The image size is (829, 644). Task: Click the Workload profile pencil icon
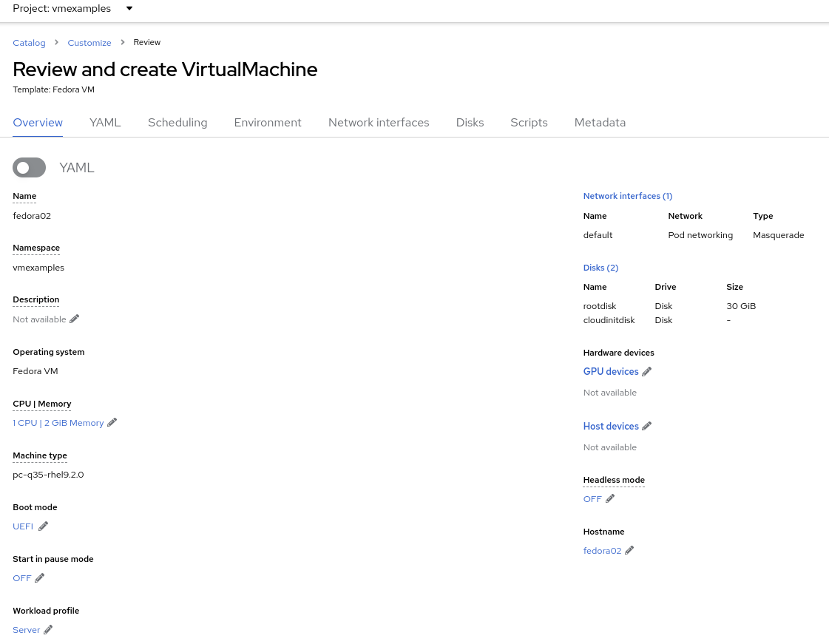pyautogui.click(x=48, y=630)
